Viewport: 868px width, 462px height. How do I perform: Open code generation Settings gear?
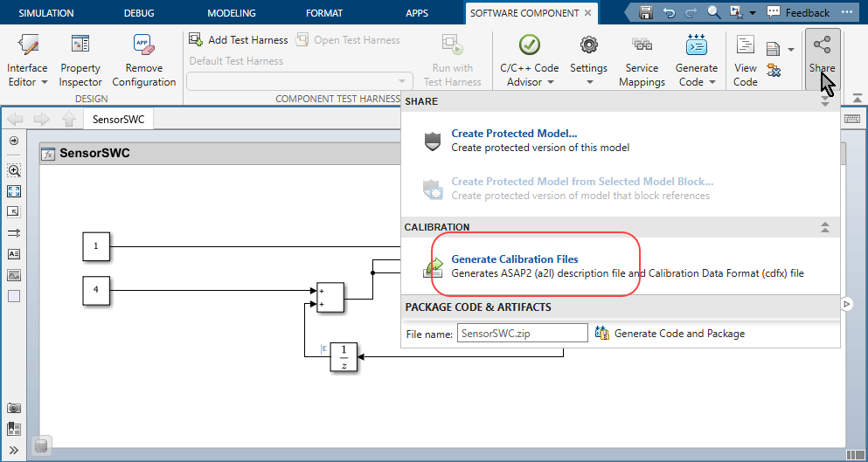pos(588,45)
